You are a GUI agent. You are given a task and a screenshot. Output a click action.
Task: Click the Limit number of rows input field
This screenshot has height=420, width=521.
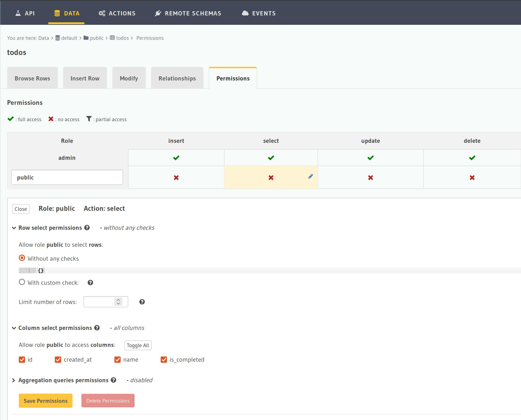105,302
